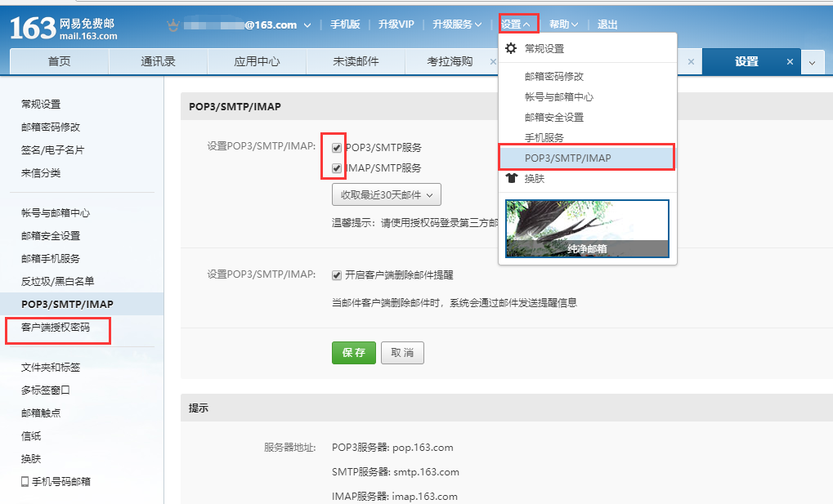Collapse the 设置 top menu

[516, 25]
